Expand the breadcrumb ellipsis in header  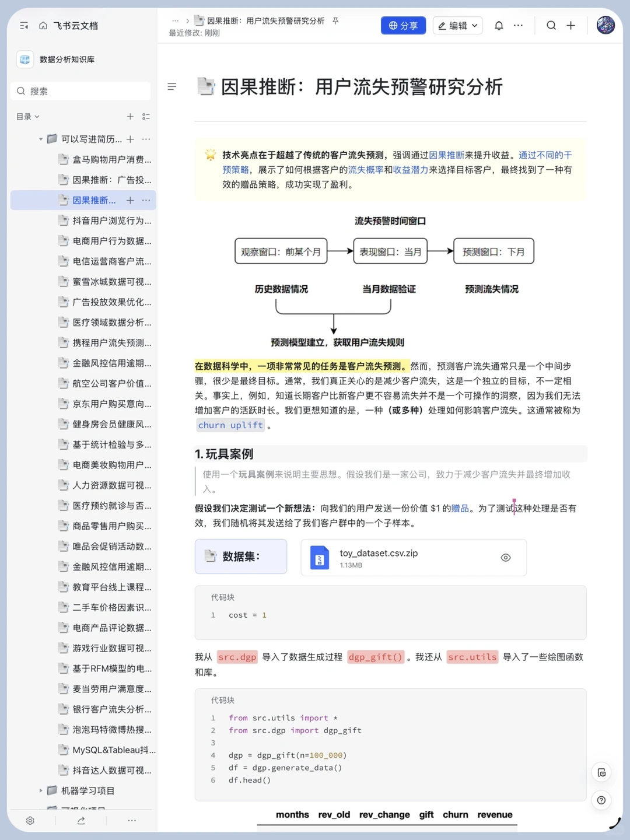pyautogui.click(x=175, y=21)
